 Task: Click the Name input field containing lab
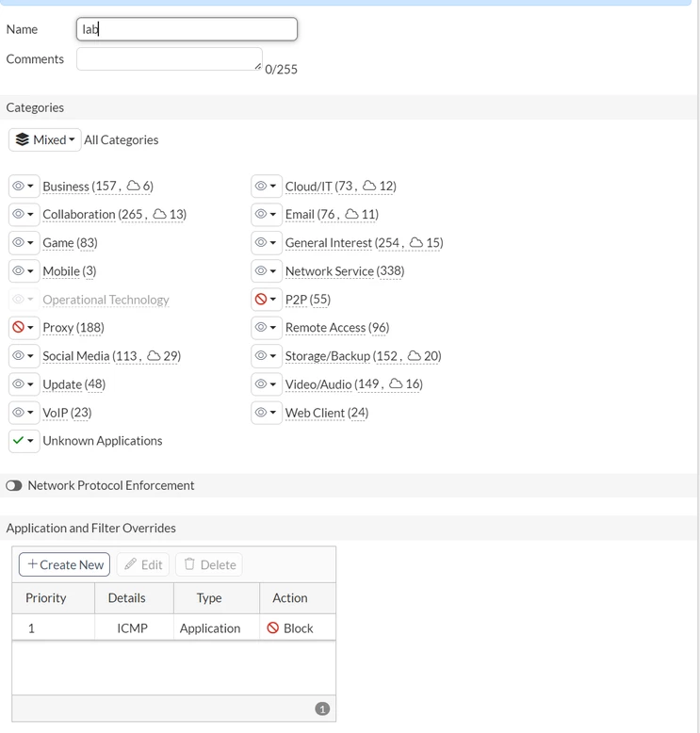(187, 29)
